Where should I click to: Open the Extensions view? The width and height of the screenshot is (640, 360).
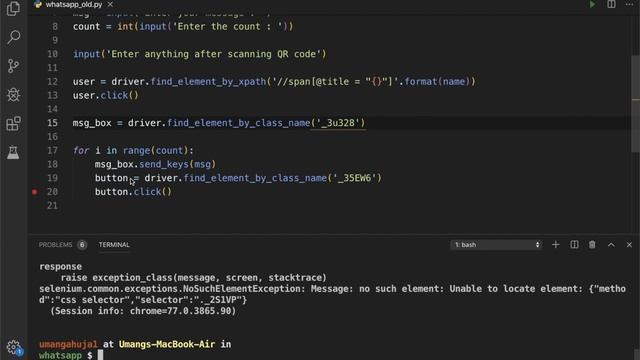pyautogui.click(x=13, y=123)
